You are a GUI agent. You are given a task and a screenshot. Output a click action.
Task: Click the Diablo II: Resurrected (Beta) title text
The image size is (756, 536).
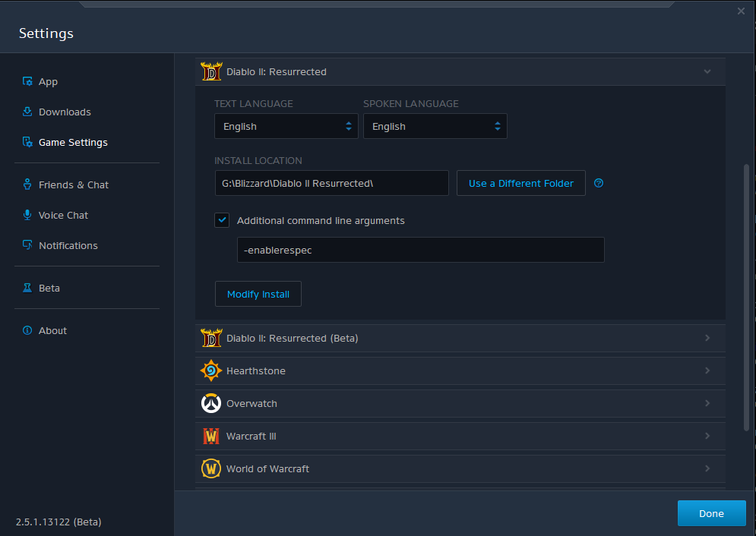click(x=293, y=338)
